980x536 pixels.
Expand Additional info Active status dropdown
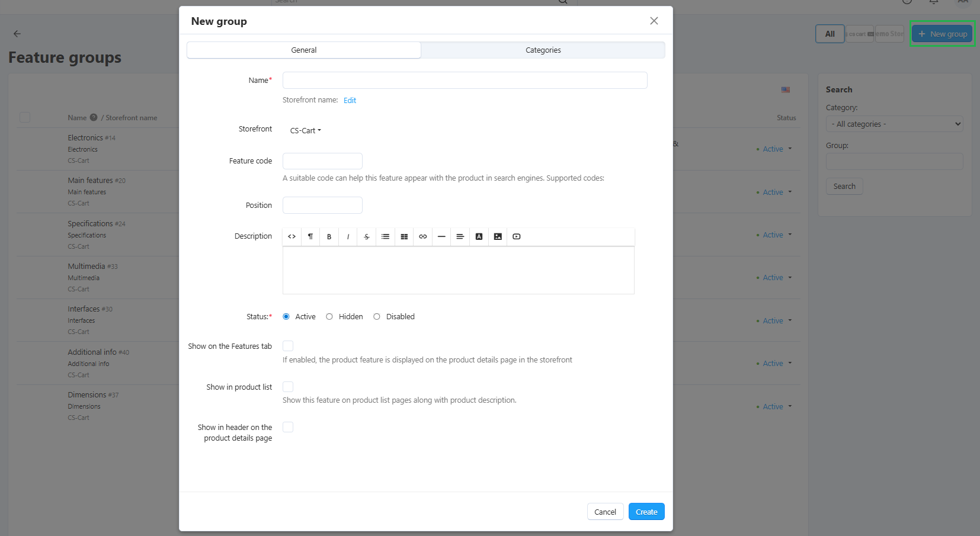776,363
